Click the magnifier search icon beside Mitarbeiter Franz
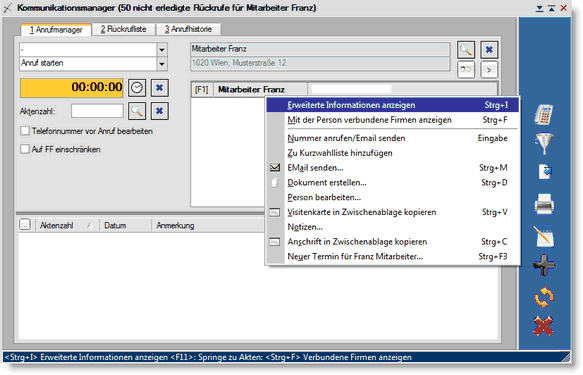This screenshot has width=583, height=375. (x=466, y=49)
